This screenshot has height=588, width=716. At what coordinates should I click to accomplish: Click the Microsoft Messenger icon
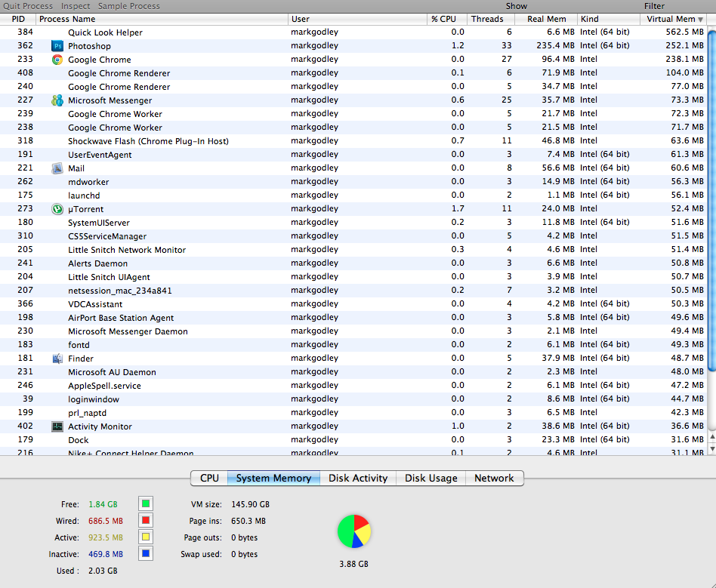click(57, 100)
